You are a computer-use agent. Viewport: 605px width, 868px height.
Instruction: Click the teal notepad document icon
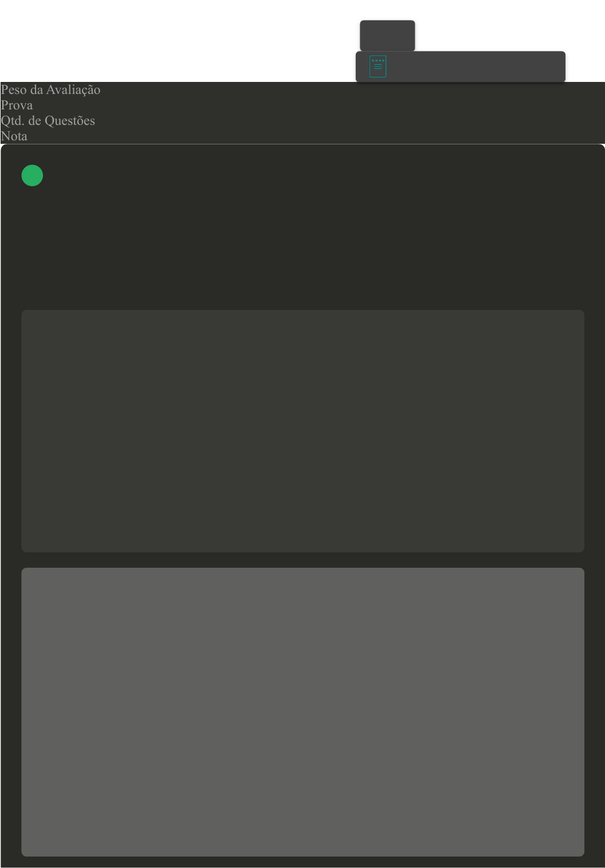[x=378, y=66]
